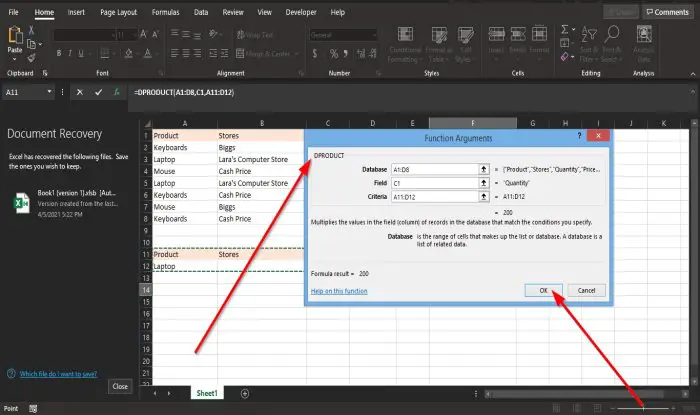Image resolution: width=700 pixels, height=415 pixels.
Task: Toggle Italic formatting
Action: tap(70, 54)
